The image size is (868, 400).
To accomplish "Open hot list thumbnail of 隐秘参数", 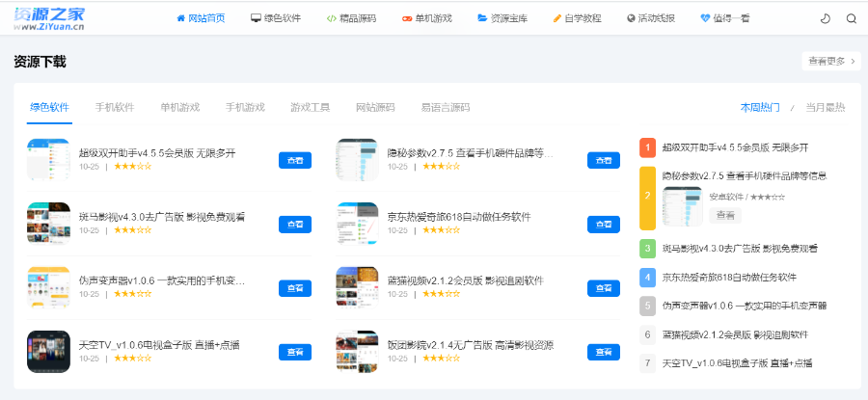I will [x=683, y=206].
